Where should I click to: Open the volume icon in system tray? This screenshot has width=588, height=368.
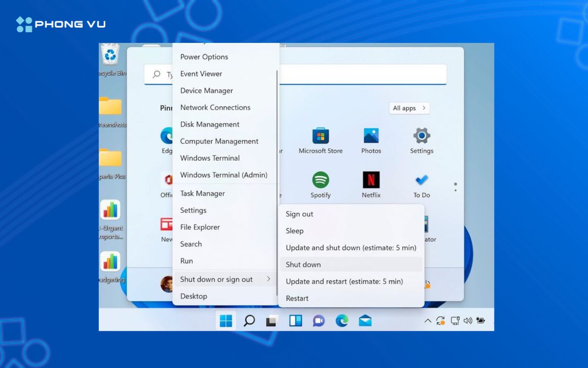(x=467, y=321)
